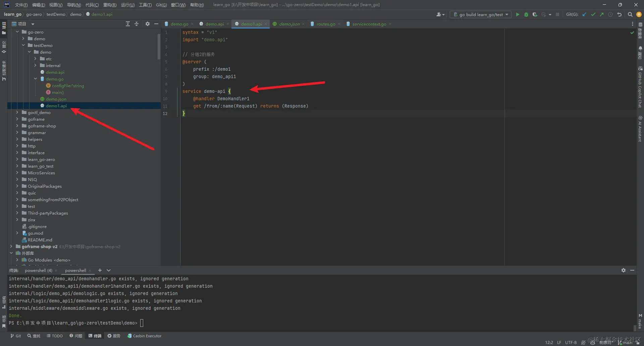
Task: Switch to routes.go editor tab
Action: click(x=326, y=24)
